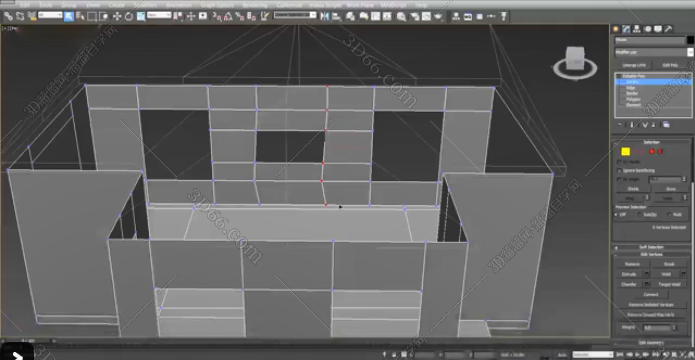Toggle the Angle Snap icon
This screenshot has width=695, height=360.
[228, 16]
